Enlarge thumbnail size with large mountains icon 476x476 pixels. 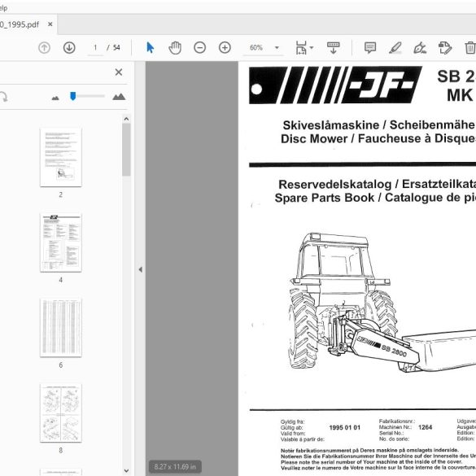pyautogui.click(x=119, y=97)
